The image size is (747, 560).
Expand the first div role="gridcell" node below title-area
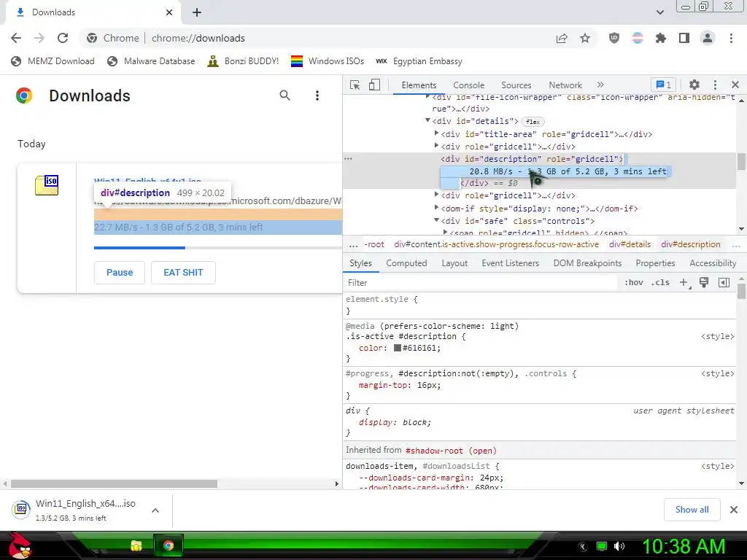pyautogui.click(x=436, y=146)
